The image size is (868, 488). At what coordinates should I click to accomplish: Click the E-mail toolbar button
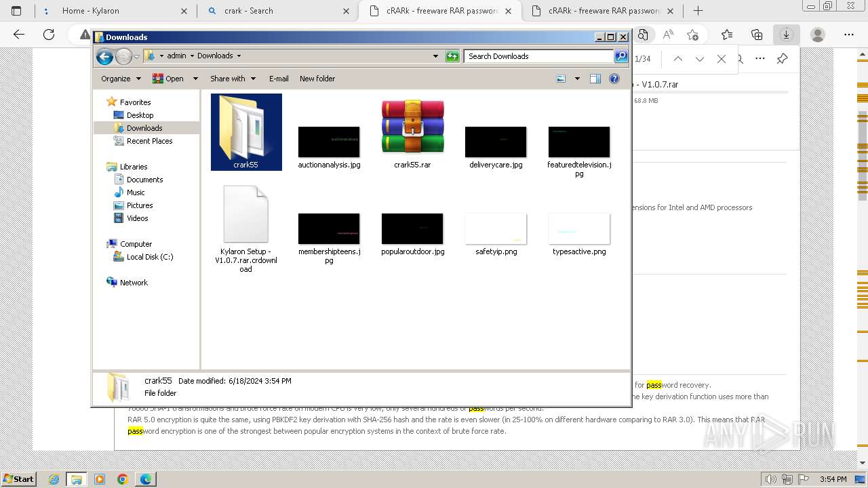pyautogui.click(x=279, y=79)
